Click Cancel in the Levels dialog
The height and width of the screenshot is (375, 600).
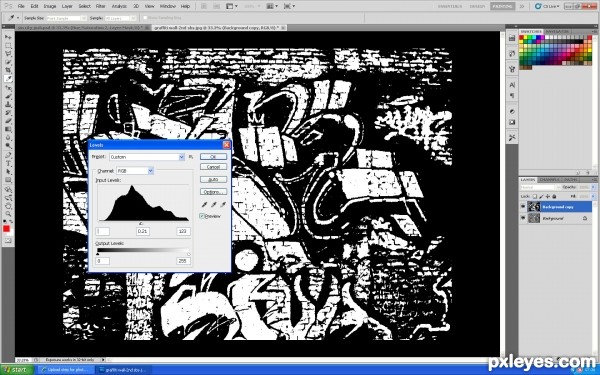point(213,167)
